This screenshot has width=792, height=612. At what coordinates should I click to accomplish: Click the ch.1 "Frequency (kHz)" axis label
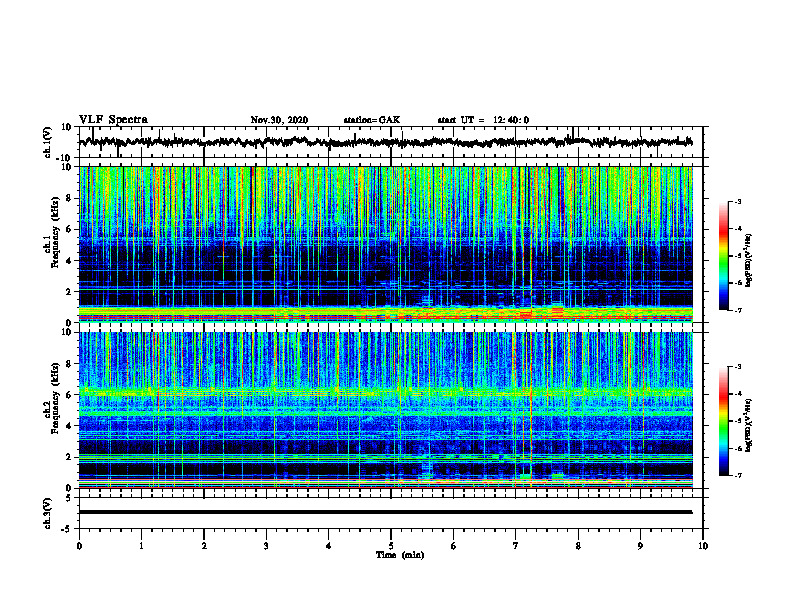coord(55,233)
